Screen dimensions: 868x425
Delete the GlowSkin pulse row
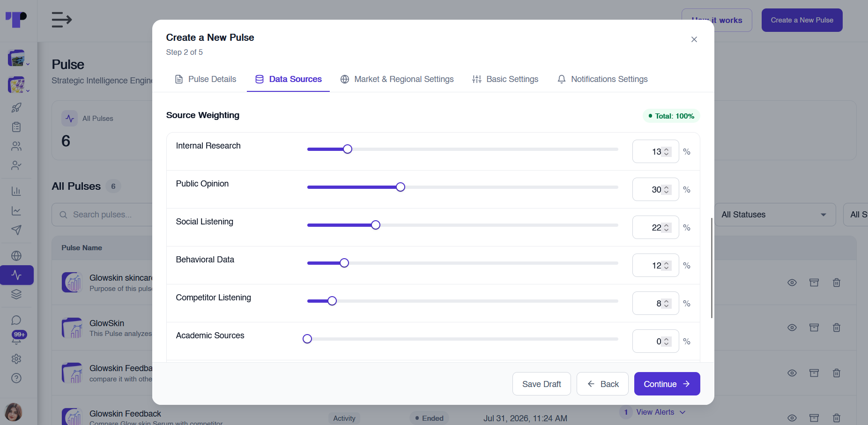[x=837, y=328]
